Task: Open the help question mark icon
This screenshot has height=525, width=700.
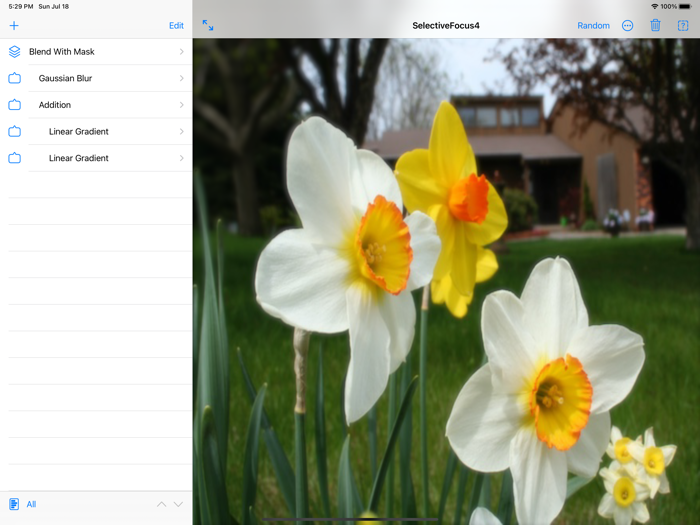Action: click(x=683, y=26)
